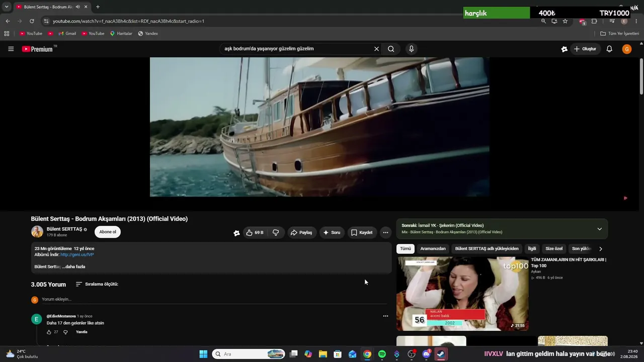
Task: Select Bülent SERTTAŞ adlı yükleyiciden chip
Action: (487, 248)
